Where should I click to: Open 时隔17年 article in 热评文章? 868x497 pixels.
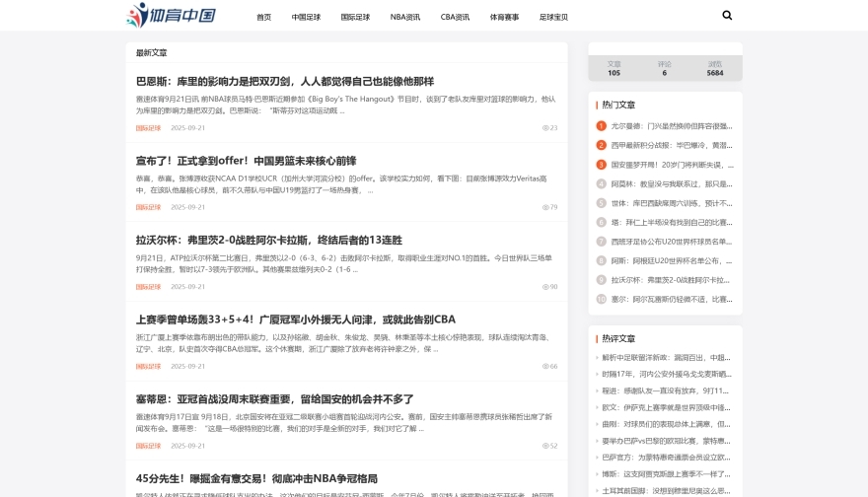pos(667,374)
